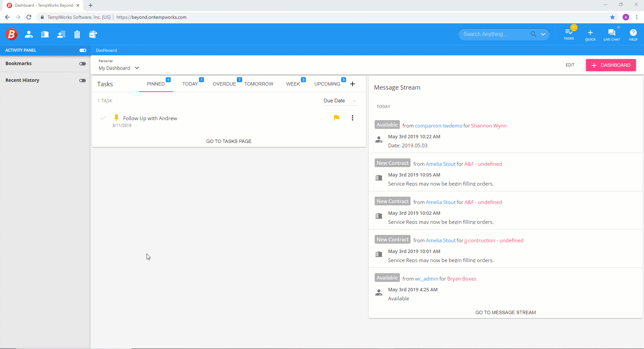Image resolution: width=644 pixels, height=349 pixels.
Task: Click the search magnifier icon
Action: pyautogui.click(x=533, y=34)
